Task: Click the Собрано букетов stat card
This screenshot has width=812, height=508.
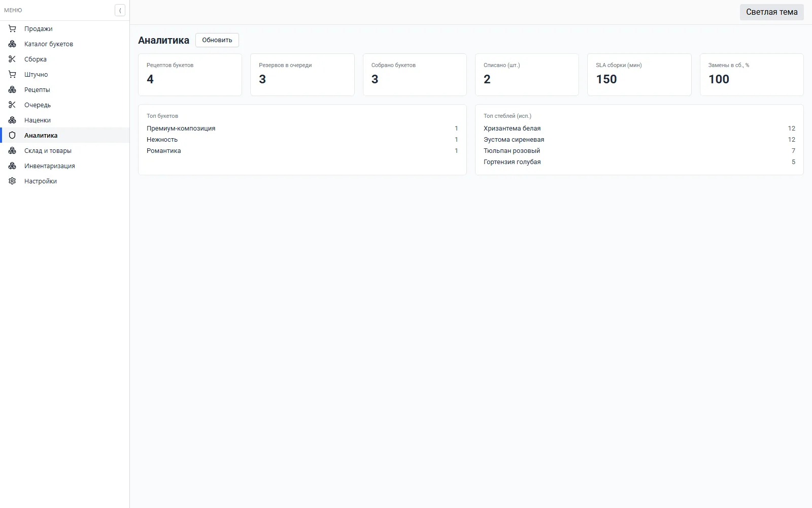Action: click(415, 75)
